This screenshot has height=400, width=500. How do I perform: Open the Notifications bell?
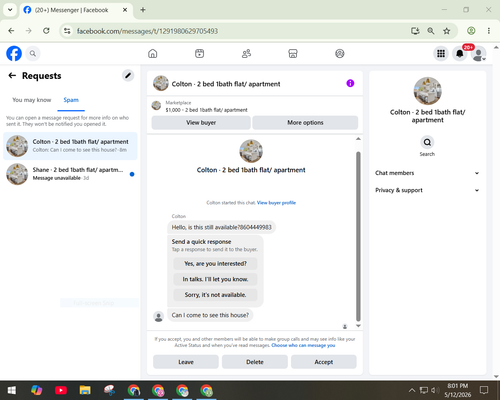(460, 53)
